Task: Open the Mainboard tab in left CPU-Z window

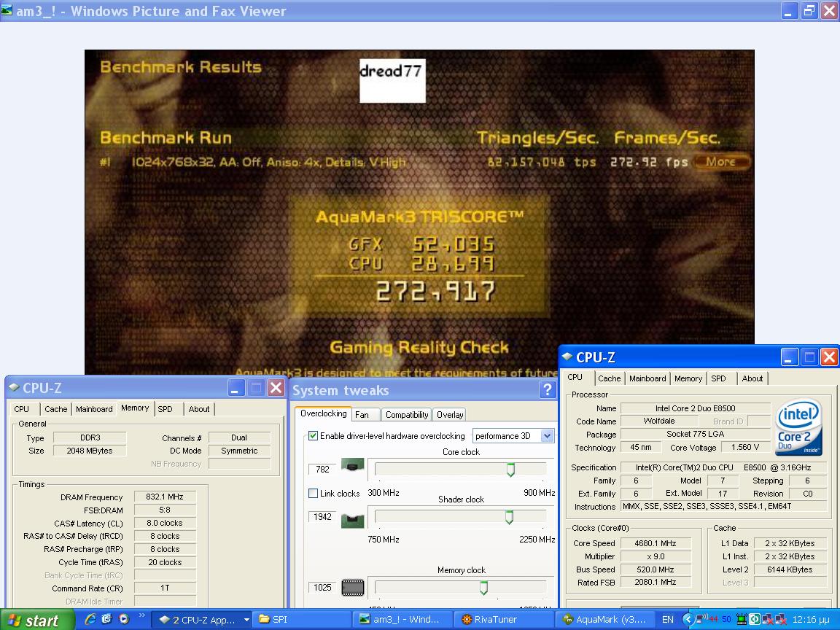Action: 94,409
